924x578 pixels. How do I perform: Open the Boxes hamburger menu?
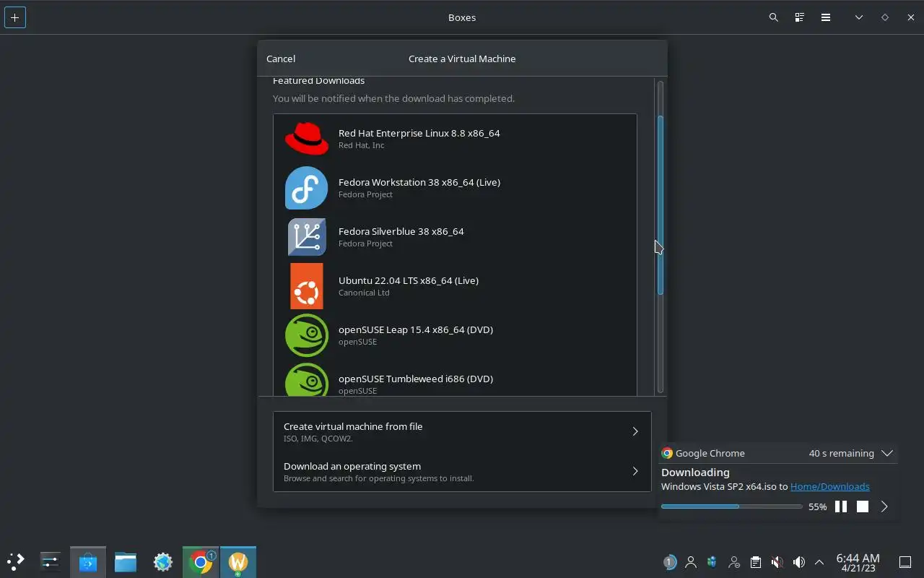pyautogui.click(x=826, y=17)
